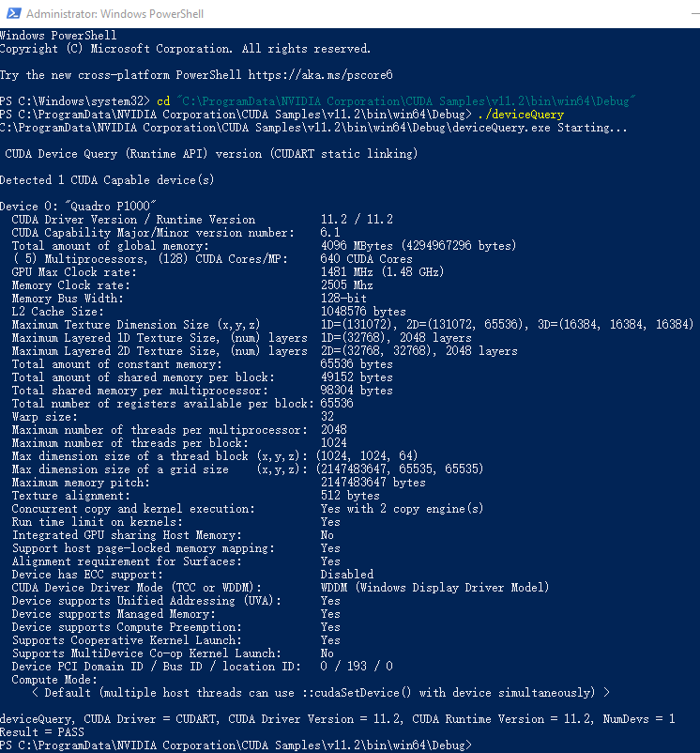Click the Result = PASS line
Image resolution: width=700 pixels, height=753 pixels.
(41, 731)
